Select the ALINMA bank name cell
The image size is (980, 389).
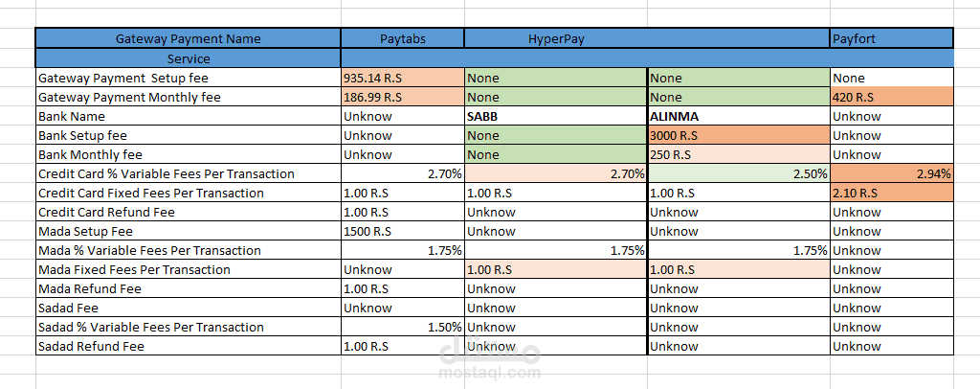739,116
